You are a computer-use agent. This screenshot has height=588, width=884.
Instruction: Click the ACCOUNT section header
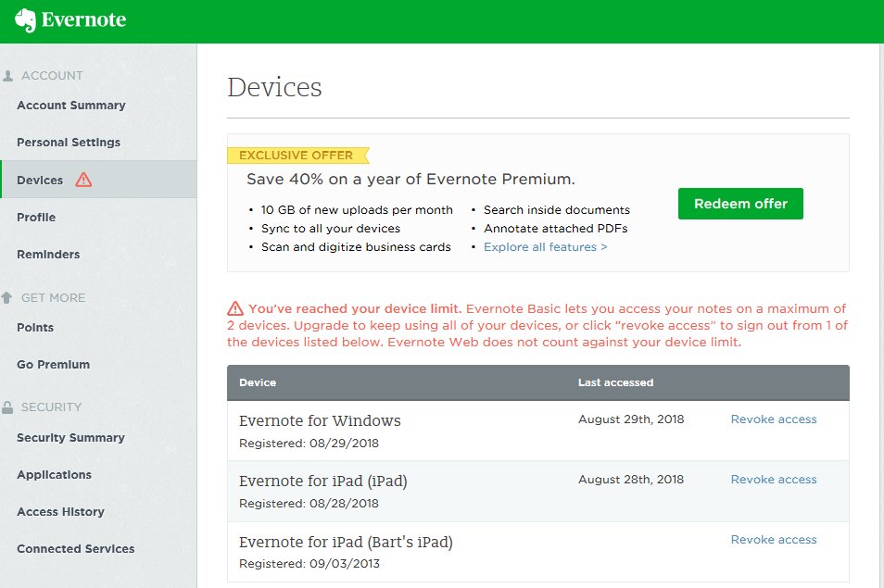click(x=52, y=76)
